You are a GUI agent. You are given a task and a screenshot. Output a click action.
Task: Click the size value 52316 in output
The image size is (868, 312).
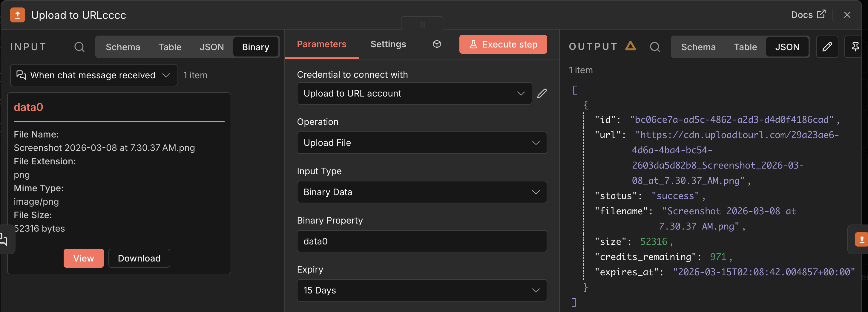[x=654, y=241]
